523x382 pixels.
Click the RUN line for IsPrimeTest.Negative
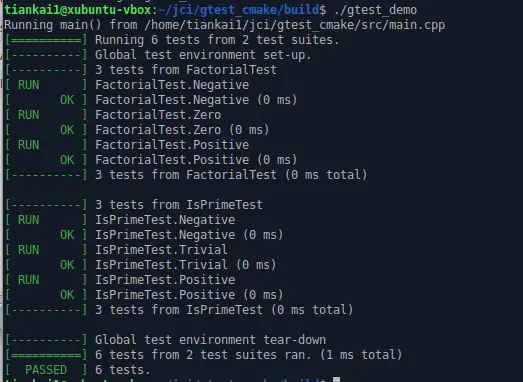click(x=120, y=220)
